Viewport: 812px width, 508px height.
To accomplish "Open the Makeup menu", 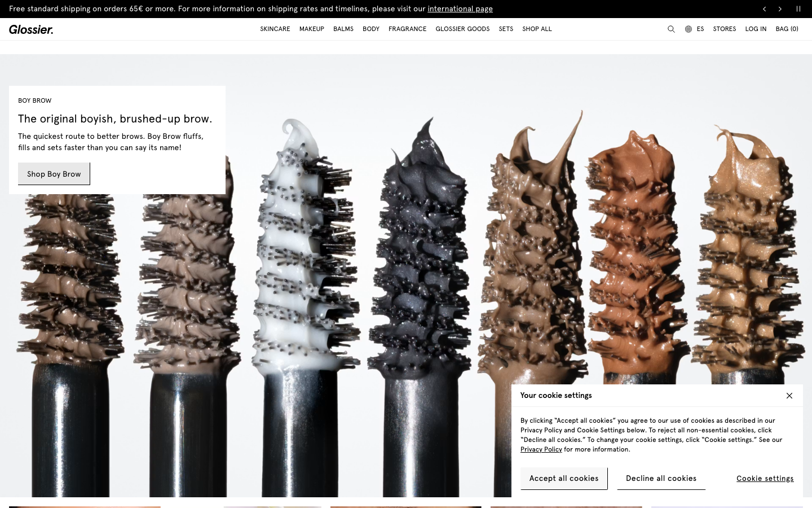I will (x=312, y=29).
